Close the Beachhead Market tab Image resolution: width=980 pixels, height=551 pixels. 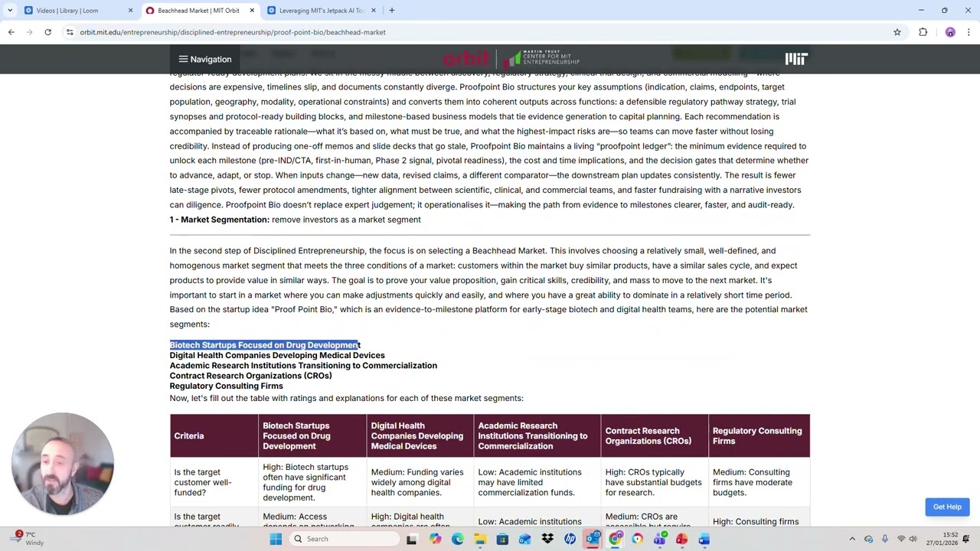[x=252, y=11]
